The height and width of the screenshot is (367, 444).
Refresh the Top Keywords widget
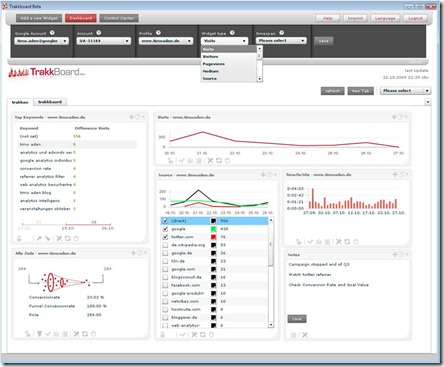click(x=68, y=238)
